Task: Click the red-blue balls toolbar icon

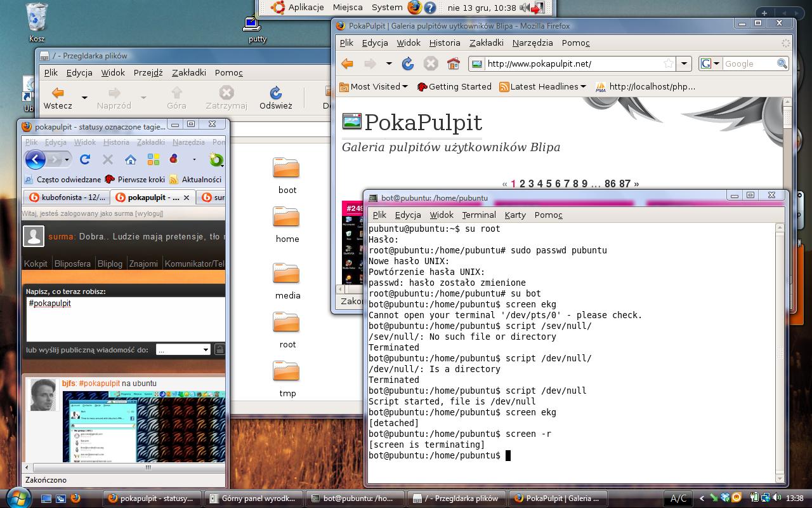Action: tap(174, 159)
